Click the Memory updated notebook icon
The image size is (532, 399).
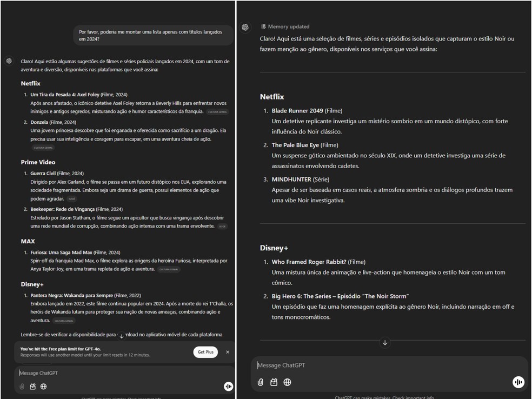click(263, 26)
